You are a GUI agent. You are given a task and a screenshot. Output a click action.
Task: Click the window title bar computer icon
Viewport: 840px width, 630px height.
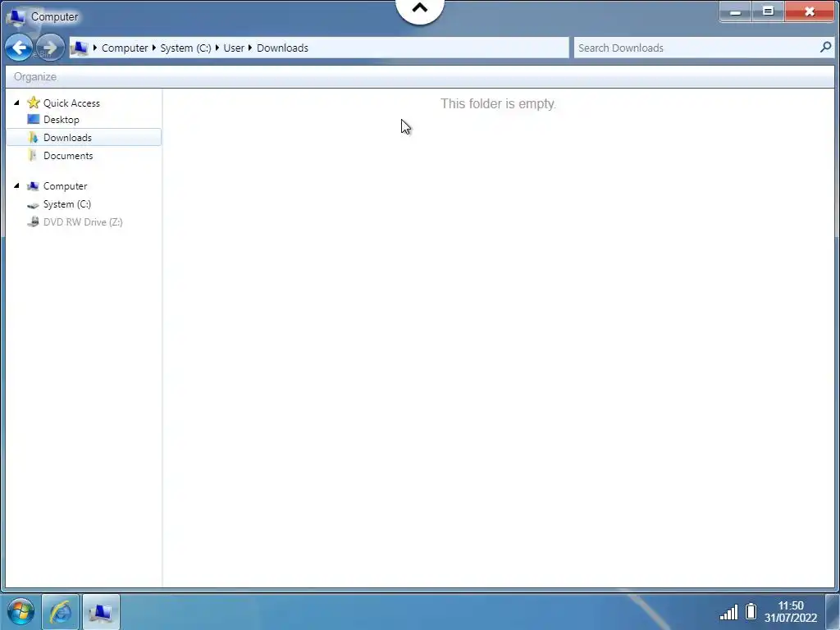[16, 16]
